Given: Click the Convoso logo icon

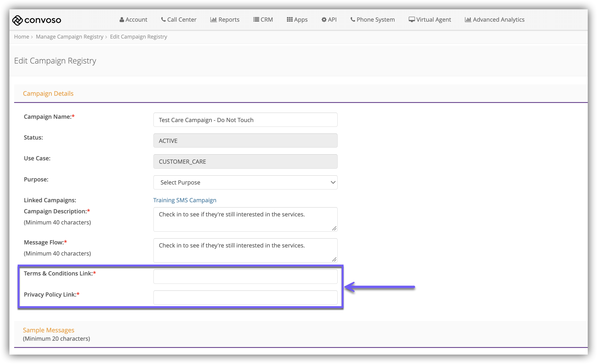Looking at the screenshot, I should 17,20.
